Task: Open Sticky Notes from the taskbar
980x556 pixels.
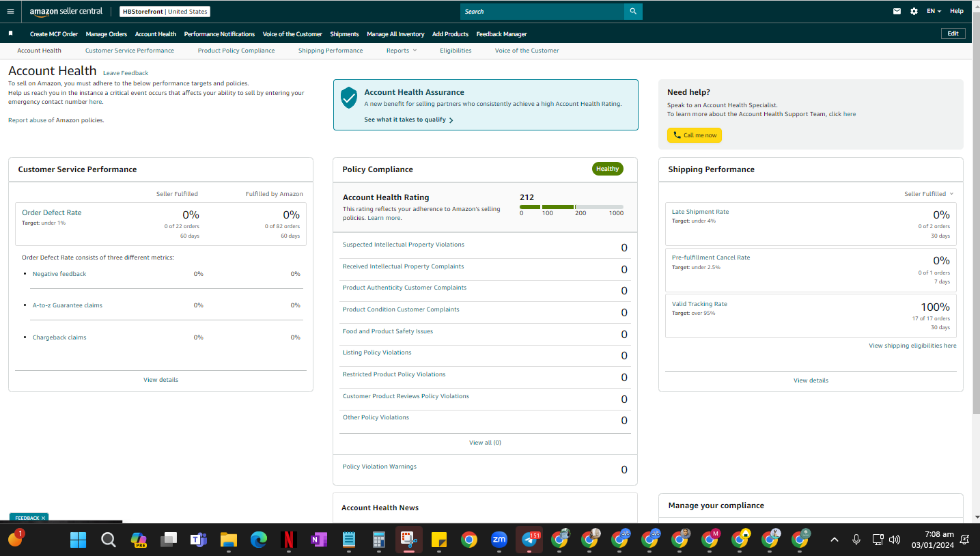Action: tap(439, 540)
